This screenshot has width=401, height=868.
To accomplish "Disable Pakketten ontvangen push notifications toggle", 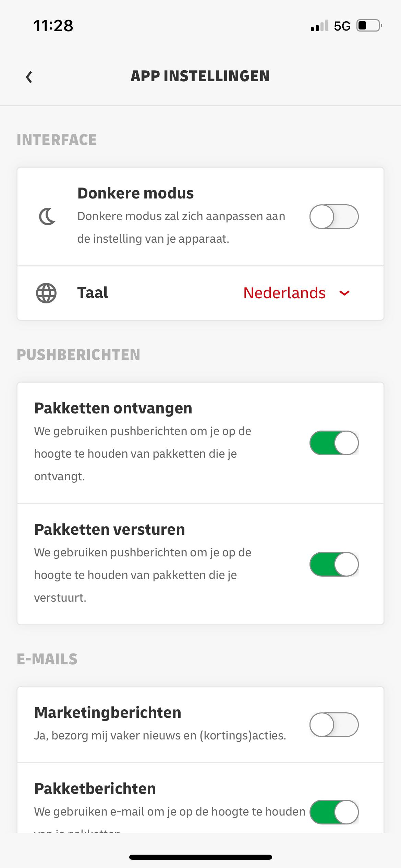I will click(334, 443).
